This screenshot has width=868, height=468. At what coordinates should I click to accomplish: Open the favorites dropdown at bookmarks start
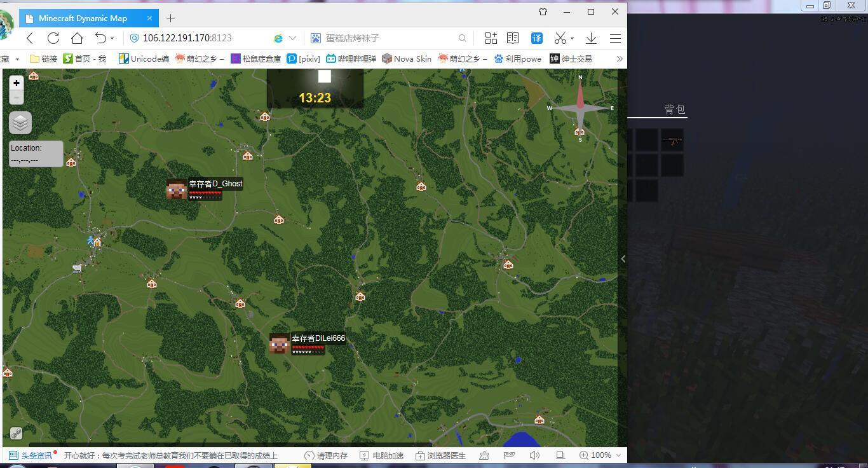[17, 59]
